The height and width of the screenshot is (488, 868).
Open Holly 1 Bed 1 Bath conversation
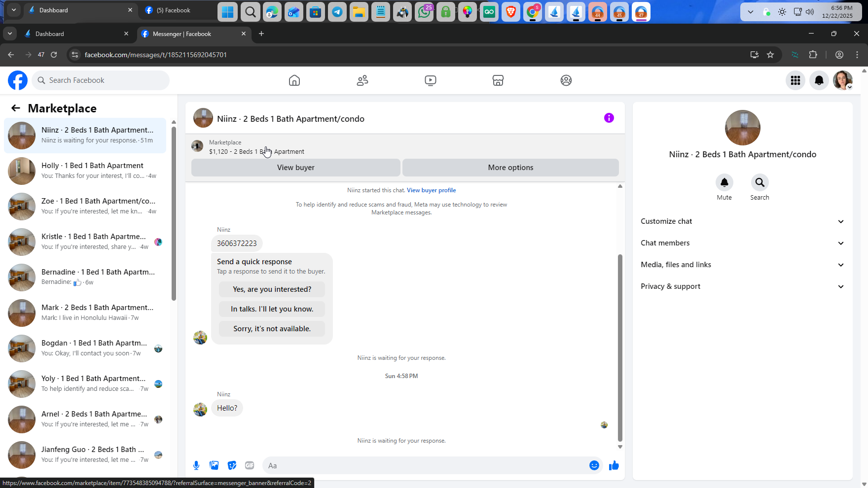[x=85, y=171]
